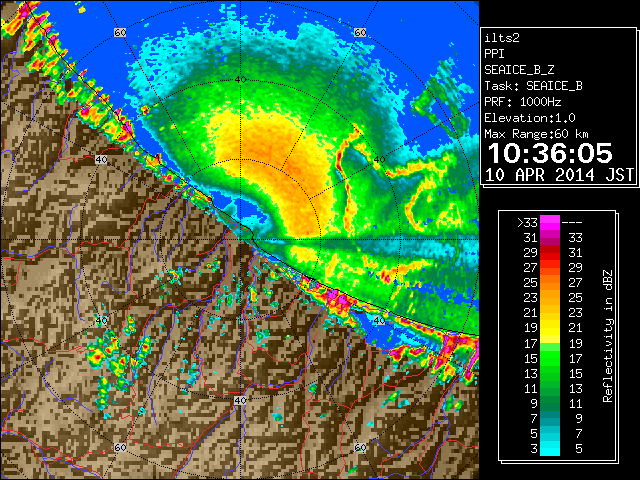Select the "---" legend upper bound
640x480 pixels.
(572, 223)
